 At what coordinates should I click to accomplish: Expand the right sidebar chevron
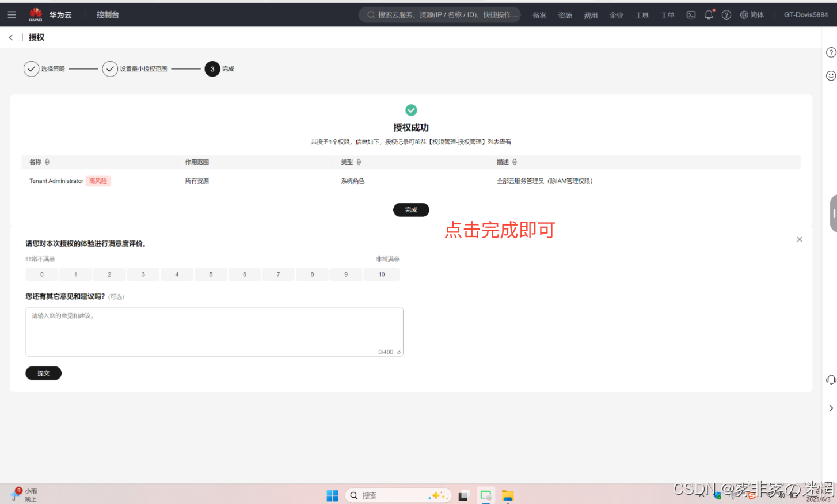831,408
